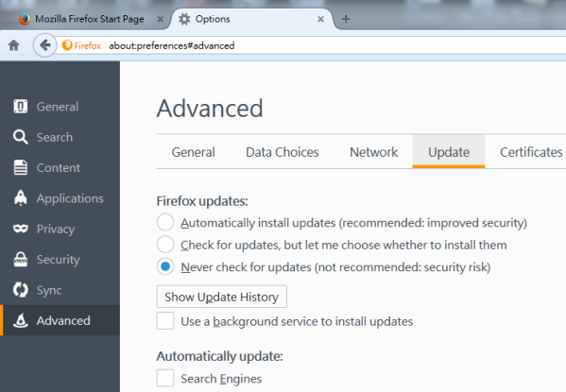
Task: Open the Sync arrows icon in sidebar
Action: pos(21,290)
